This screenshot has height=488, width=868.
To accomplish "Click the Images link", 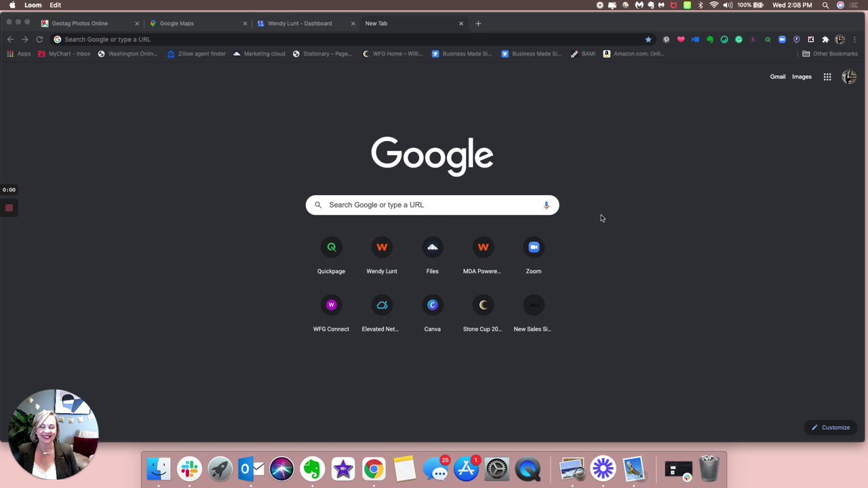I will 802,77.
